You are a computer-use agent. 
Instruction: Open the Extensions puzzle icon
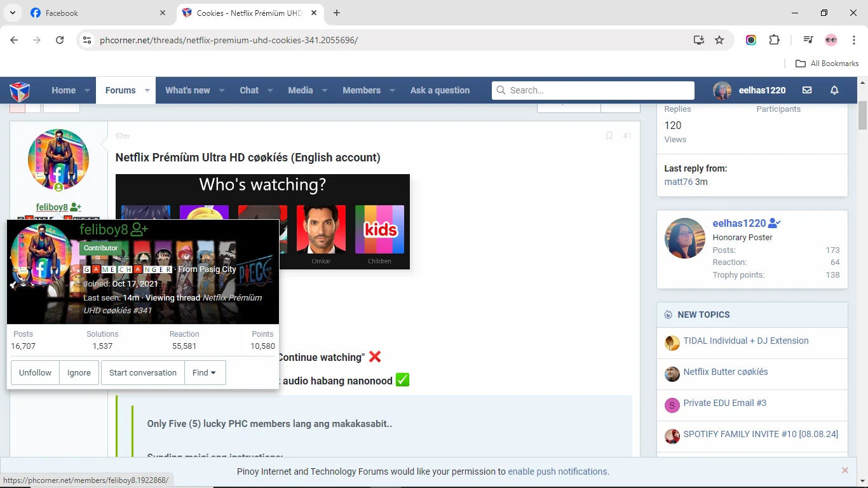pyautogui.click(x=774, y=40)
